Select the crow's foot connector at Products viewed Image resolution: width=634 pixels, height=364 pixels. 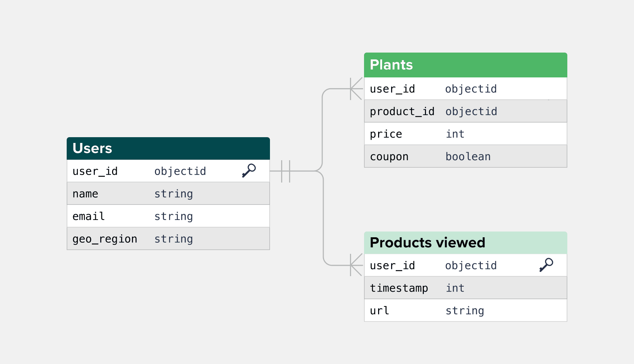(356, 265)
